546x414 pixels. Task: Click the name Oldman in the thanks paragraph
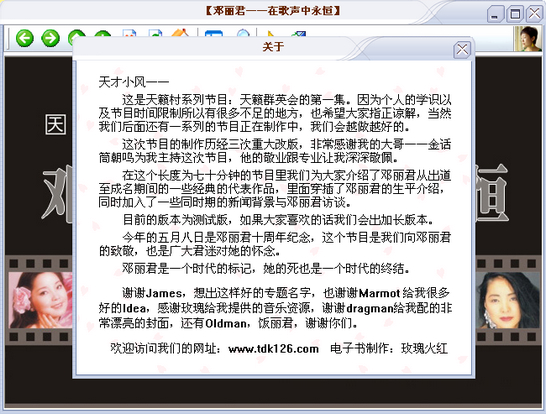pyautogui.click(x=226, y=323)
